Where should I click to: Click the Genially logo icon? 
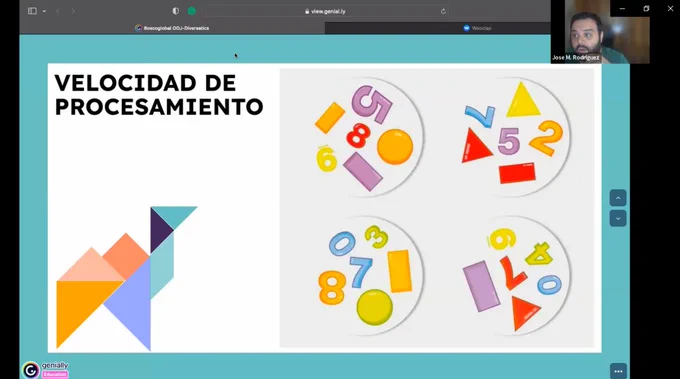[31, 370]
